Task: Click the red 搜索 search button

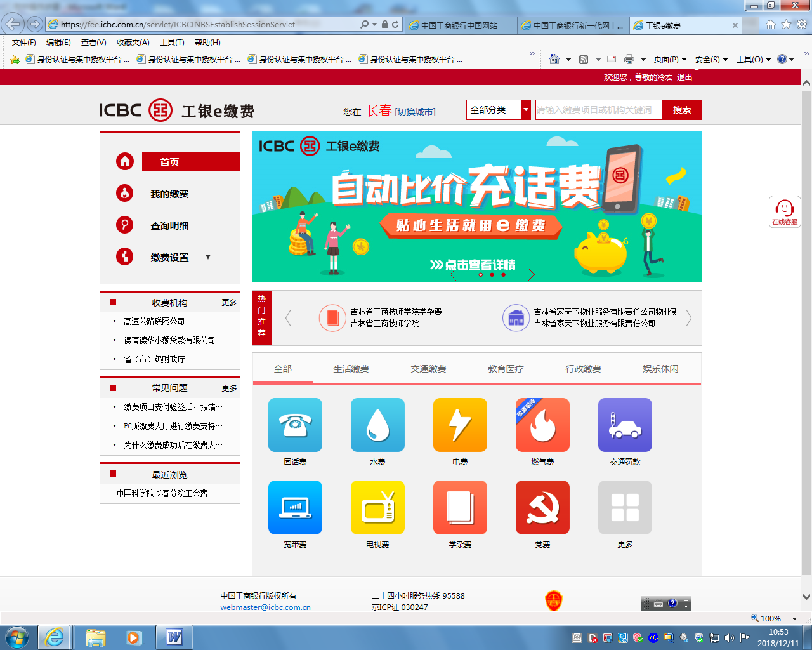Action: [x=682, y=110]
